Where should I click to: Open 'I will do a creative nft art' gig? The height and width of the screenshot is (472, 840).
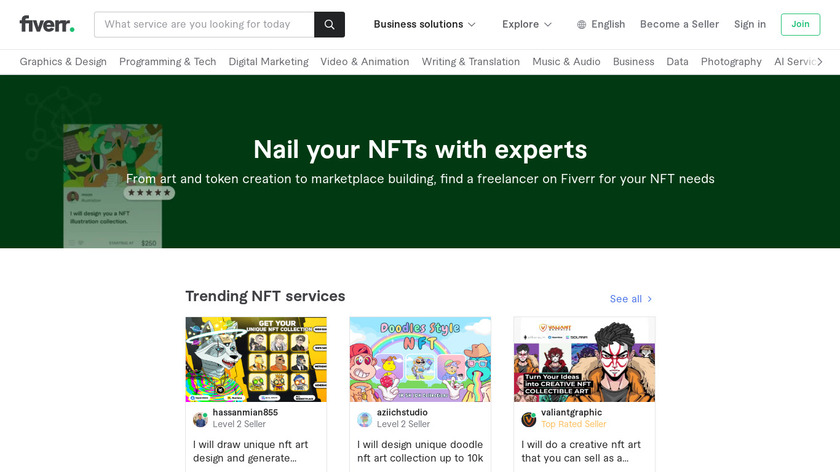click(581, 451)
